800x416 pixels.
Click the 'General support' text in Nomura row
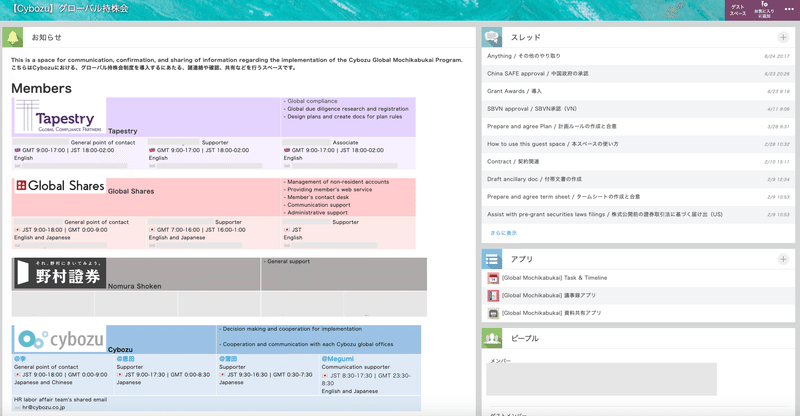pyautogui.click(x=288, y=261)
